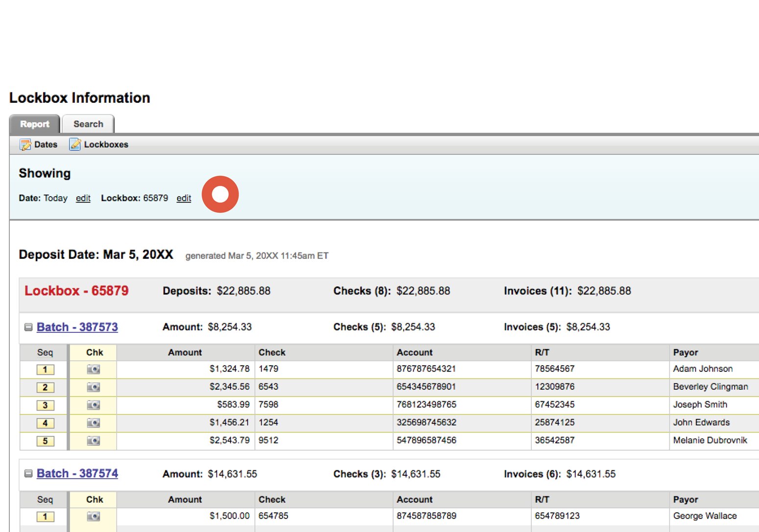Click the camera icon for John Edwards' check

click(x=93, y=423)
